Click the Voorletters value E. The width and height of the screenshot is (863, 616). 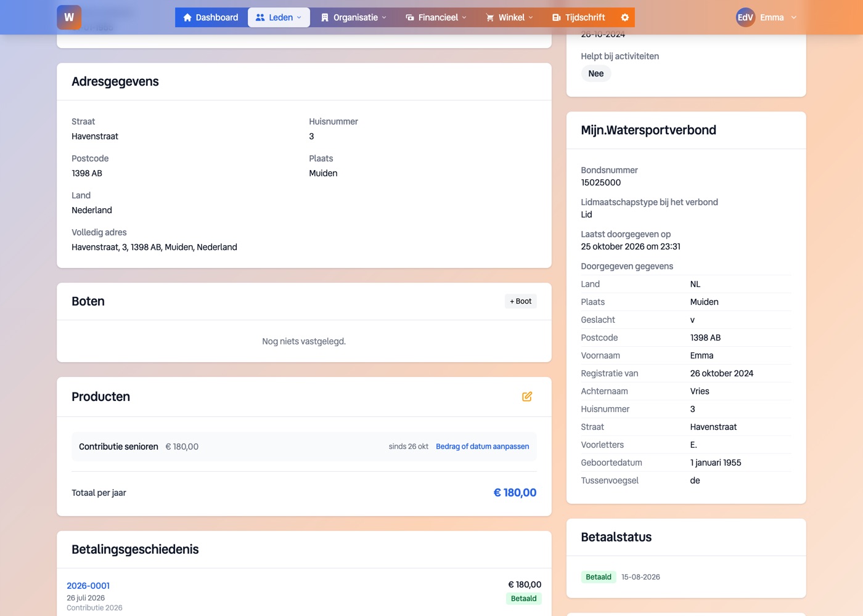coord(693,445)
